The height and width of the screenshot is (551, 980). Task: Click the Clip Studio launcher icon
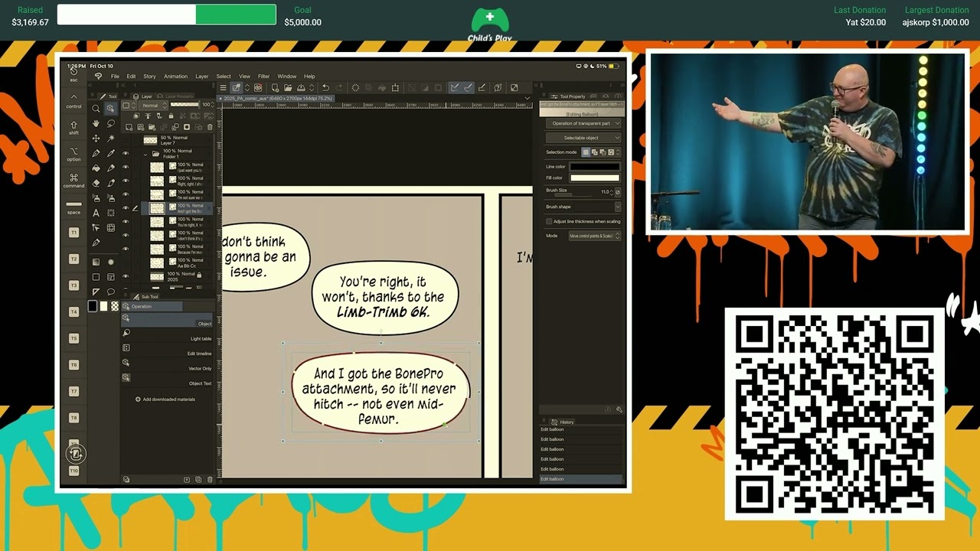pyautogui.click(x=258, y=88)
